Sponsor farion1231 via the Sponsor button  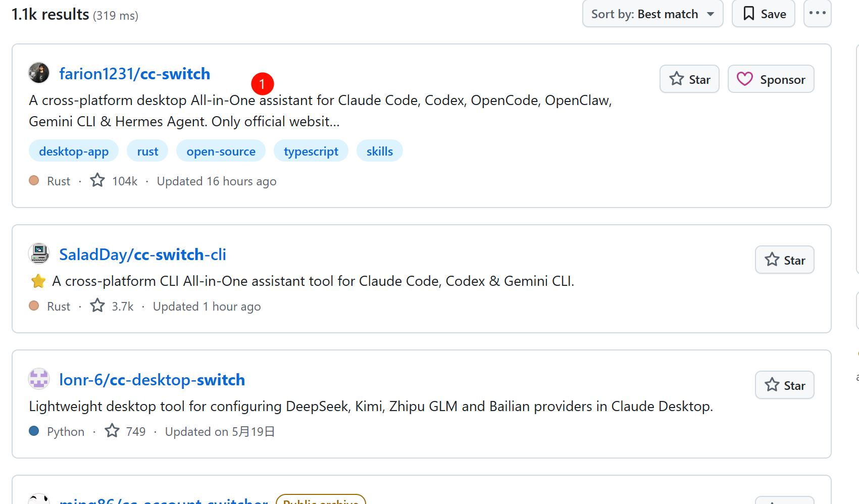click(x=771, y=79)
